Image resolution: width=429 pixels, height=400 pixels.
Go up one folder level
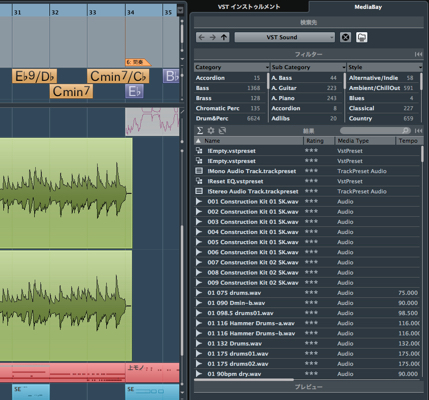[x=224, y=37]
